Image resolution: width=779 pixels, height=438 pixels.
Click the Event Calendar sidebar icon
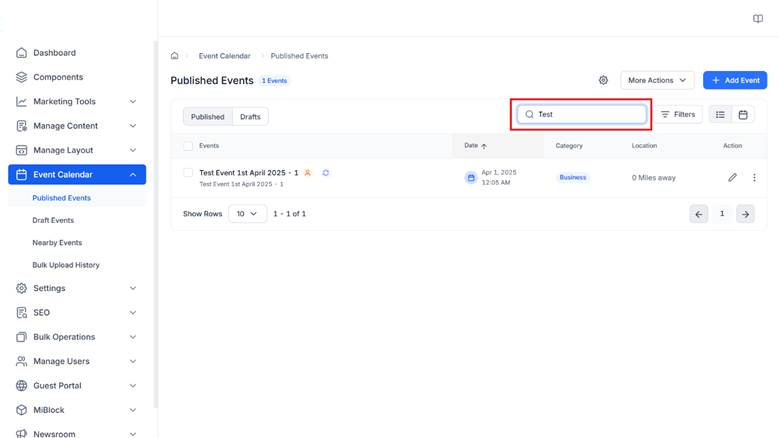[x=21, y=174]
